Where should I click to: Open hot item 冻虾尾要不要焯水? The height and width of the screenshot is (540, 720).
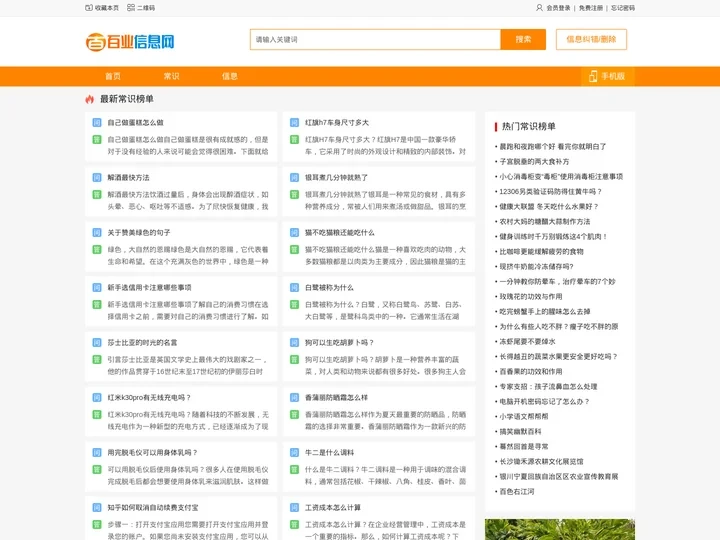point(527,342)
